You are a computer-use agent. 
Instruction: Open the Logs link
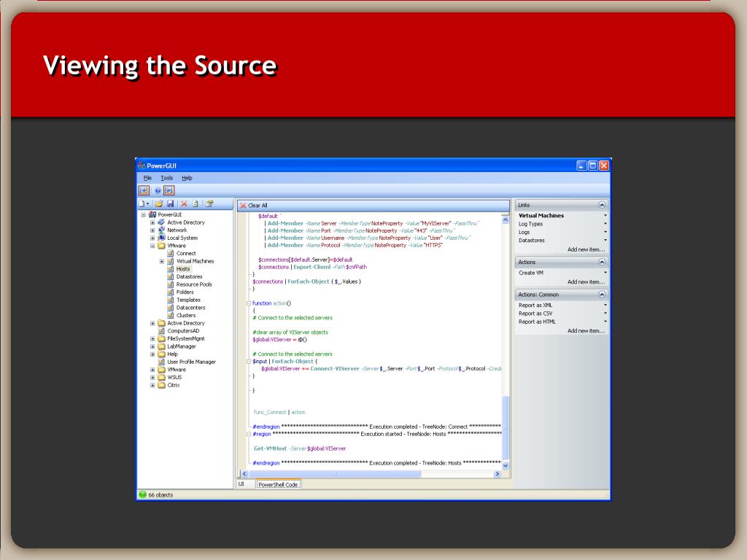pos(524,233)
